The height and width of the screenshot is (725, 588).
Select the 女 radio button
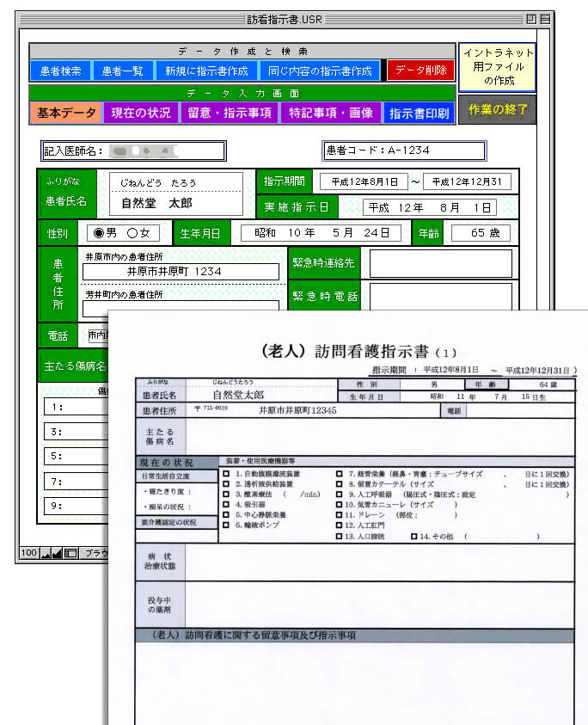[x=132, y=233]
